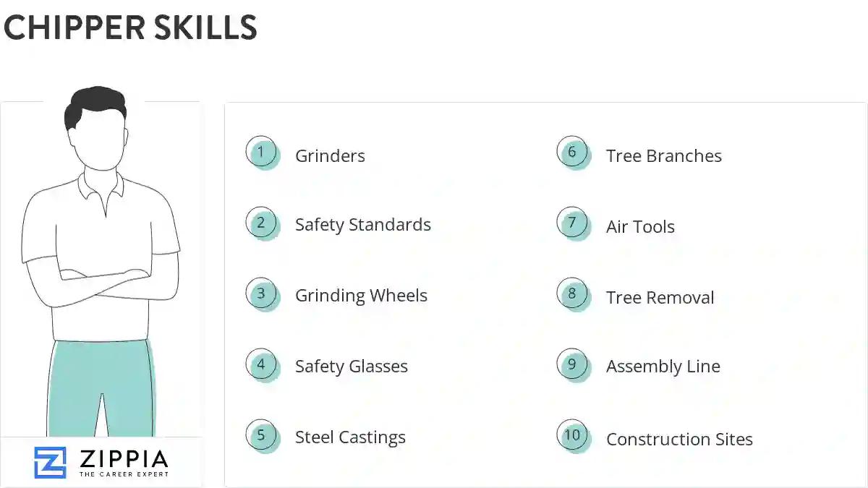Click the number 5 circle badge
The height and width of the screenshot is (488, 868).
pos(261,435)
